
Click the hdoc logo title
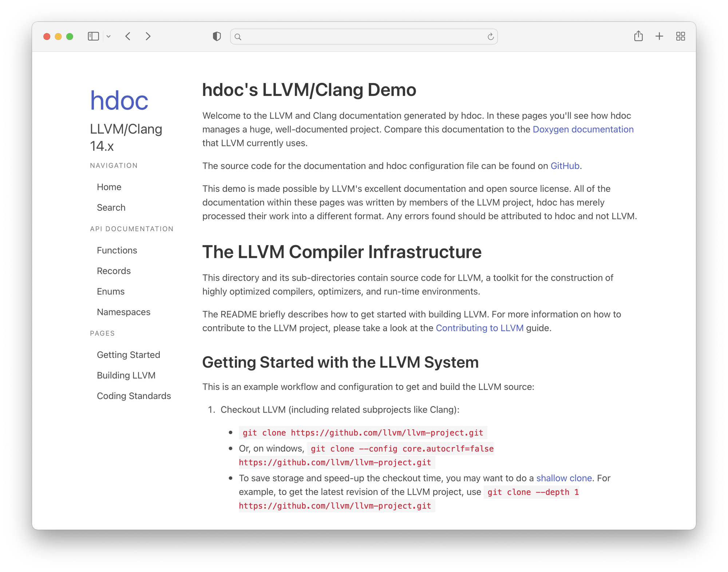119,100
